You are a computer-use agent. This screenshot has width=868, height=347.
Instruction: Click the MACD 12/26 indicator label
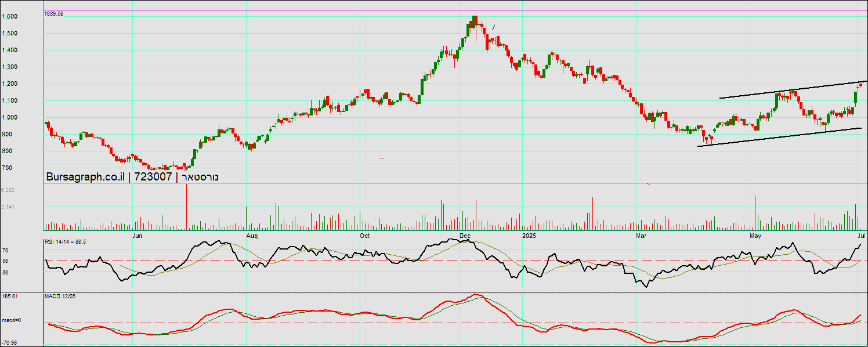click(60, 297)
